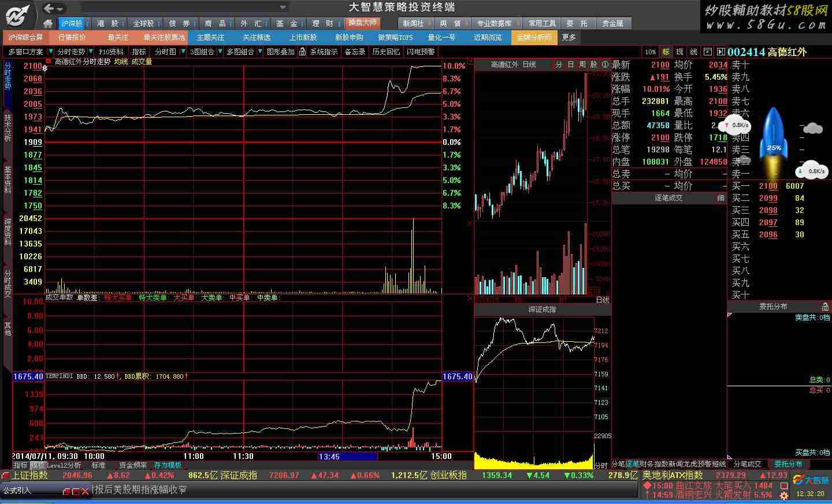The image size is (832, 504).
Task: Click the 更多 tab for more options
Action: [x=569, y=37]
